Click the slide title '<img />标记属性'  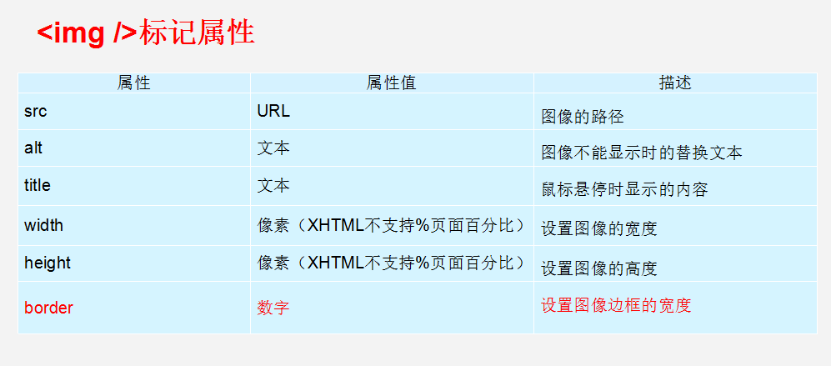click(146, 33)
